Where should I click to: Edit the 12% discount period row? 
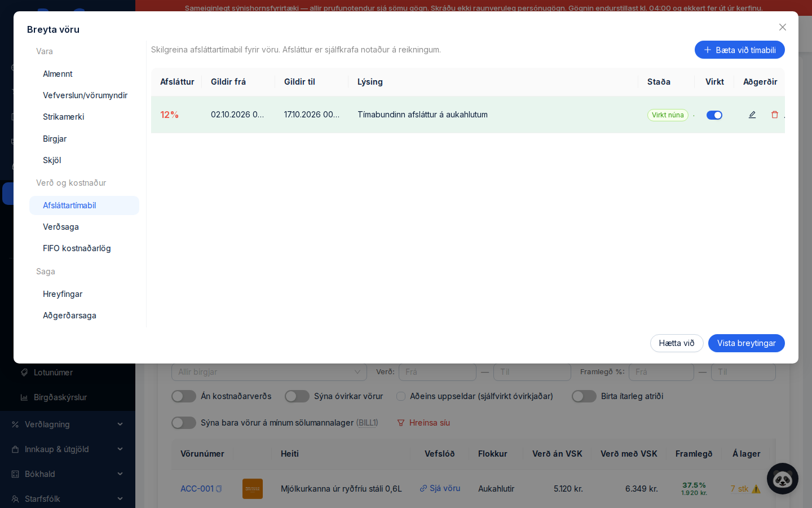(x=752, y=115)
